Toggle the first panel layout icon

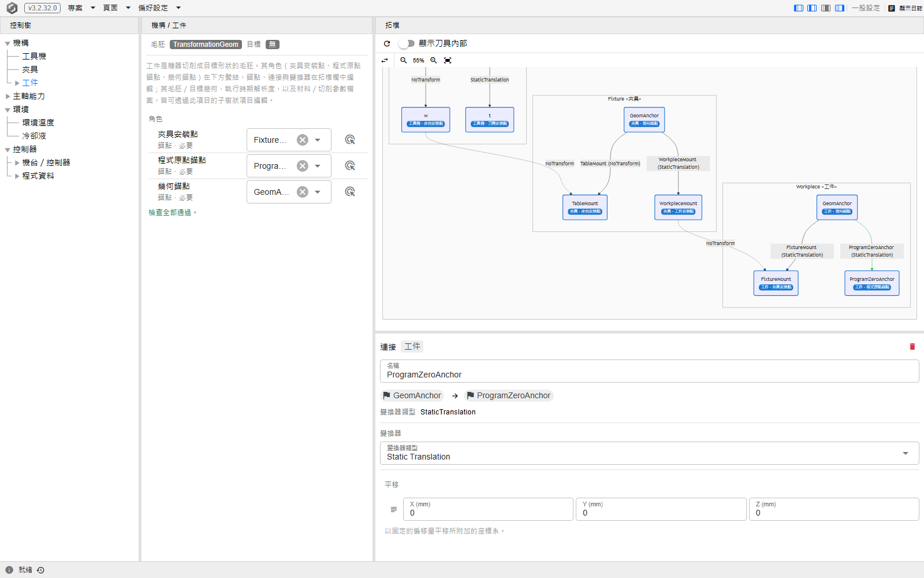tap(799, 8)
